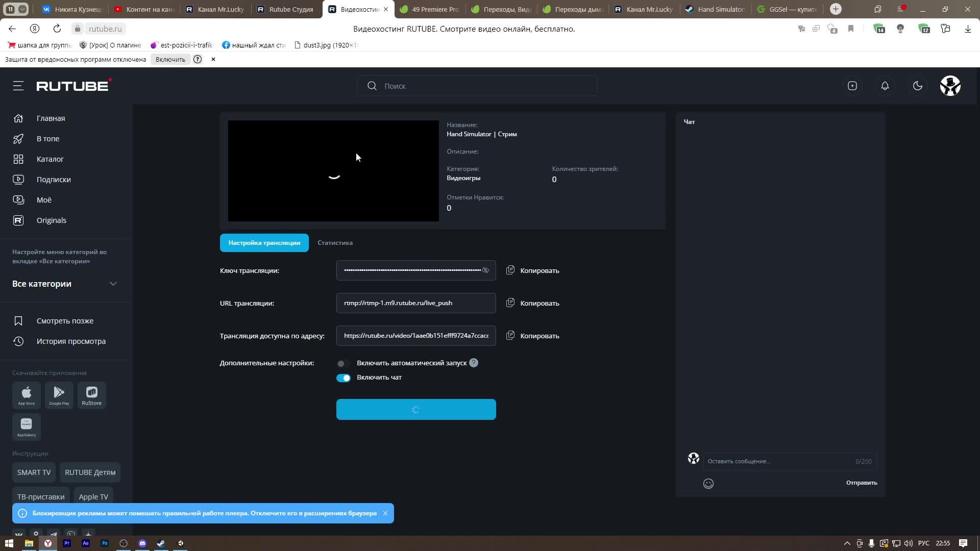Click the chat message input field
980x551 pixels.
776,461
